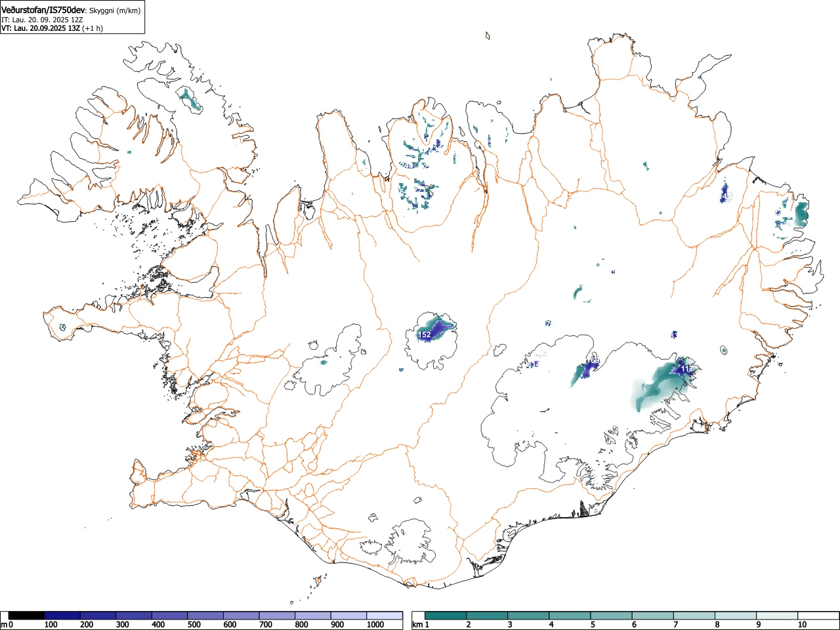Image resolution: width=840 pixels, height=630 pixels.
Task: Choose the 6–7 km legend swatch
Action: coord(652,616)
